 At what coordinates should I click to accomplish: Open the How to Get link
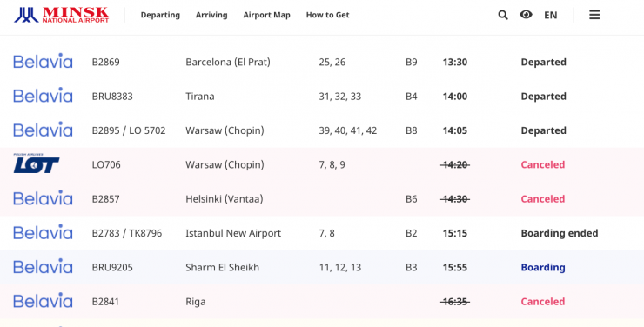pos(328,15)
